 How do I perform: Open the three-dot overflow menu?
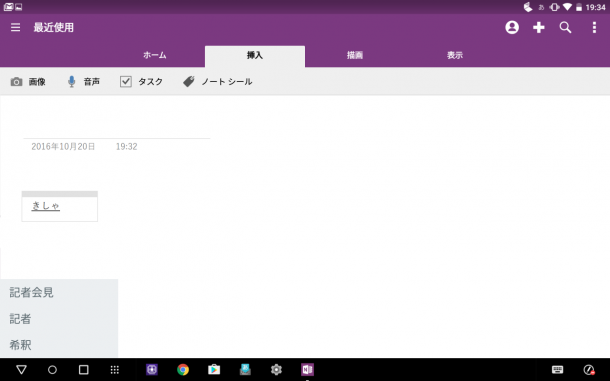(594, 27)
